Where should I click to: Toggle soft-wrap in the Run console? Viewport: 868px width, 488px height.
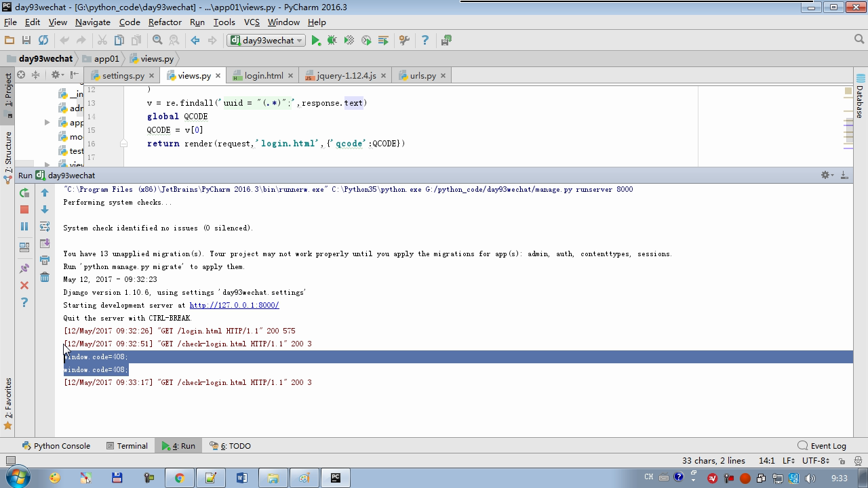click(45, 226)
